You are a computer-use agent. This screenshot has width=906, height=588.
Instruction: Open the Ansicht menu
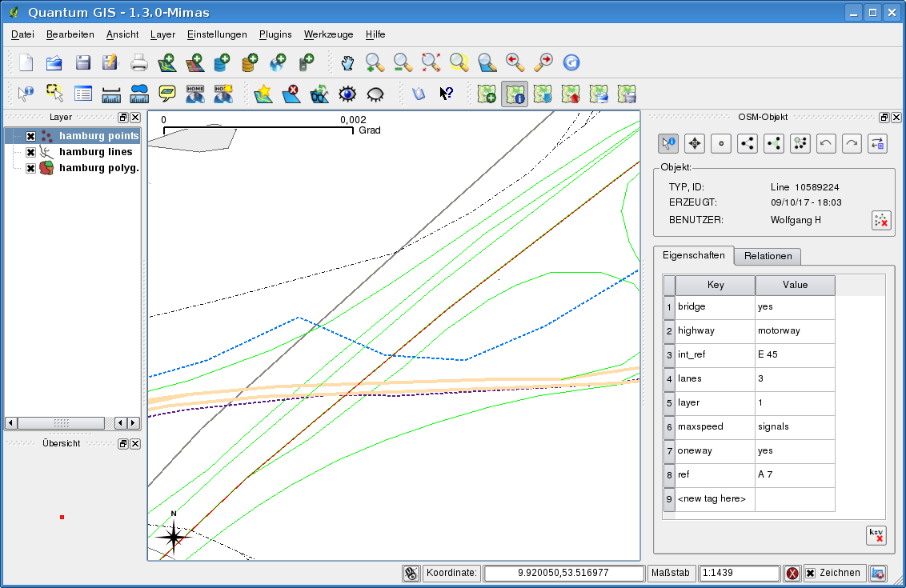122,34
